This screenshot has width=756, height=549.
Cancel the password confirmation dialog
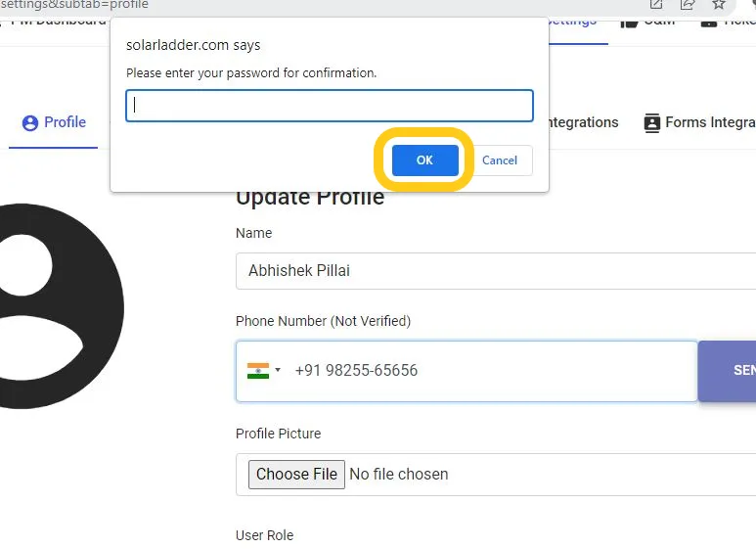tap(499, 160)
